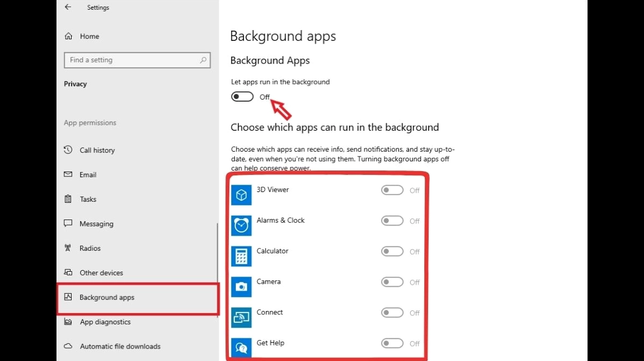
Task: Click the Get Help app icon
Action: pos(241,348)
